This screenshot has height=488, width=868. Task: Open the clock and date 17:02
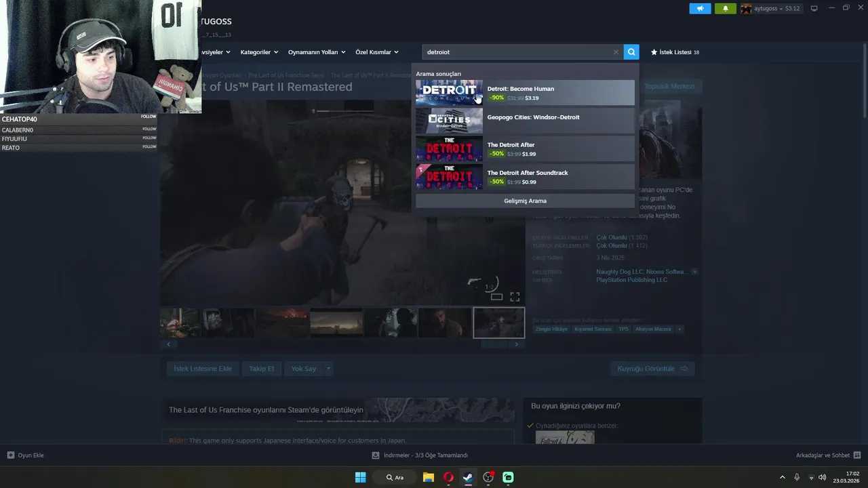pyautogui.click(x=847, y=477)
